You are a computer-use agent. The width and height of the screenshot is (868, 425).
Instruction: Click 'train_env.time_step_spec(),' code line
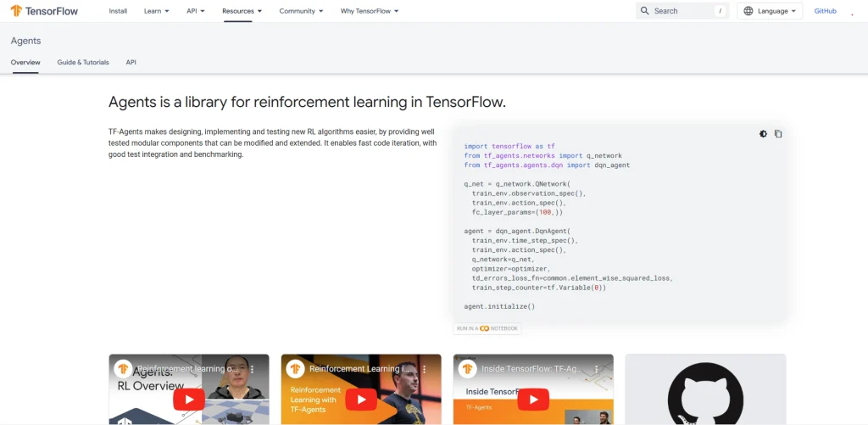tap(525, 240)
